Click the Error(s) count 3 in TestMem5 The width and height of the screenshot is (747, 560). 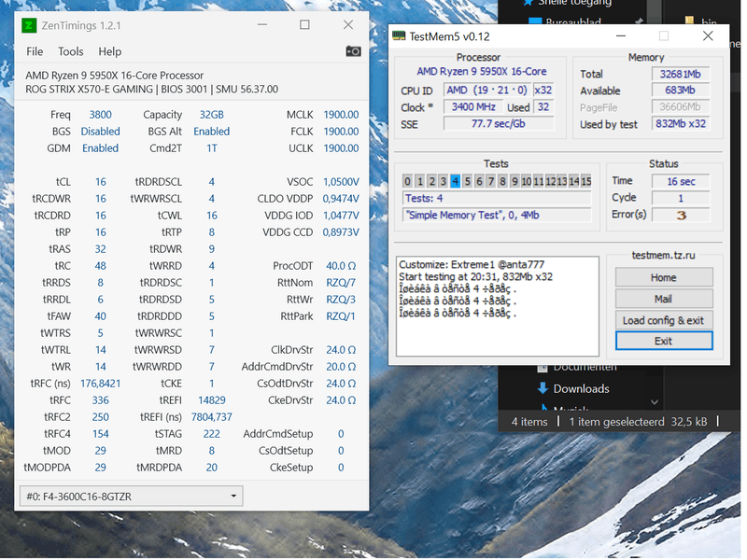tap(682, 216)
